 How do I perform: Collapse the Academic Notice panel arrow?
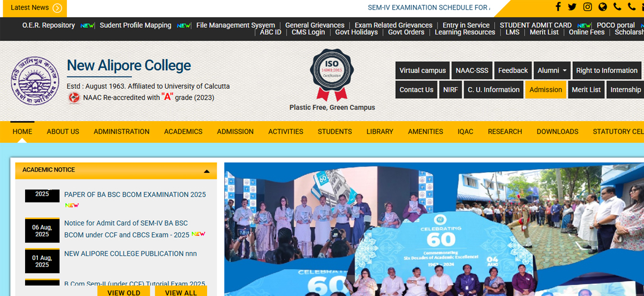pos(207,171)
